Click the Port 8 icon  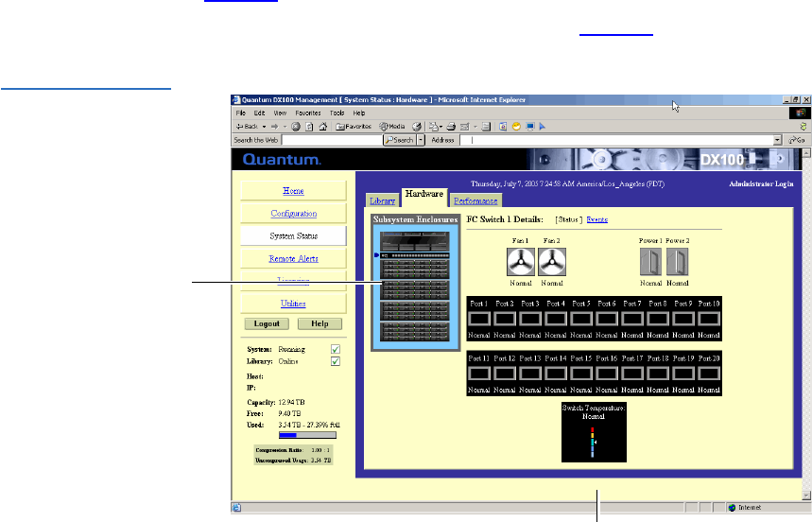pyautogui.click(x=658, y=319)
